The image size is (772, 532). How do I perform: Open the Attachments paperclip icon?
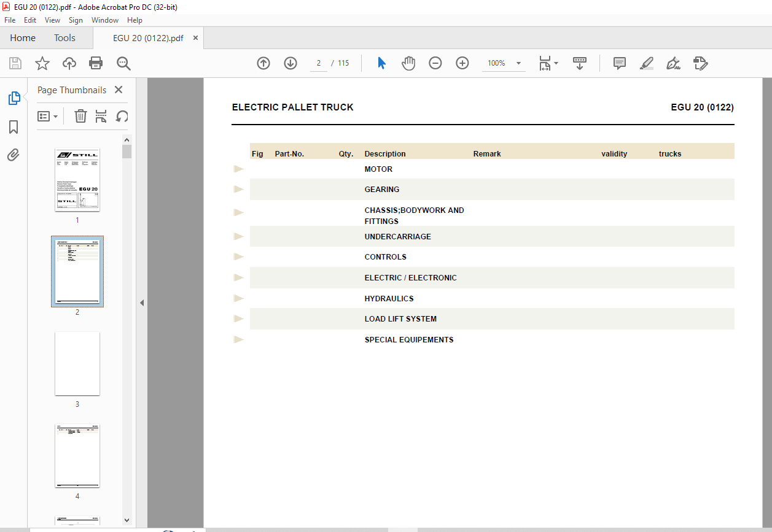(x=14, y=155)
